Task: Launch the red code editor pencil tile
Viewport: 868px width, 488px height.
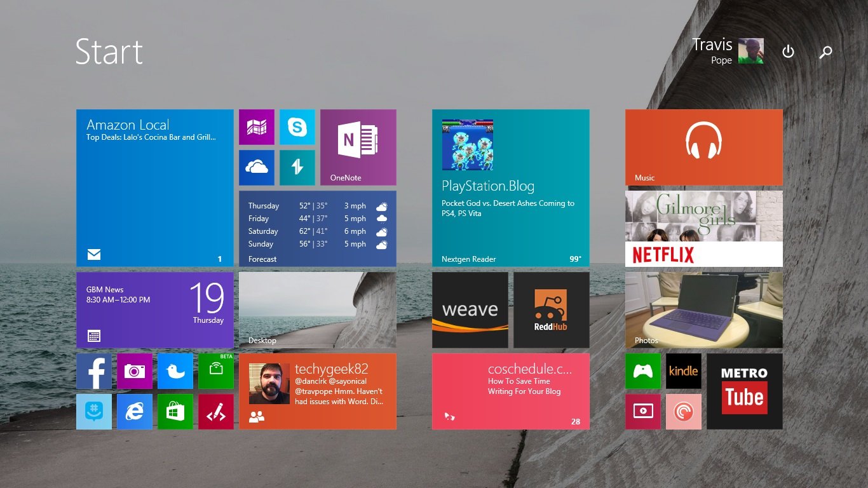Action: pos(216,412)
